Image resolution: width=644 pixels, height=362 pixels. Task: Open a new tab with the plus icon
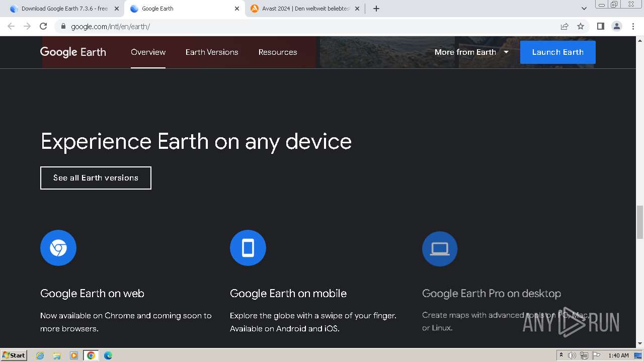376,9
